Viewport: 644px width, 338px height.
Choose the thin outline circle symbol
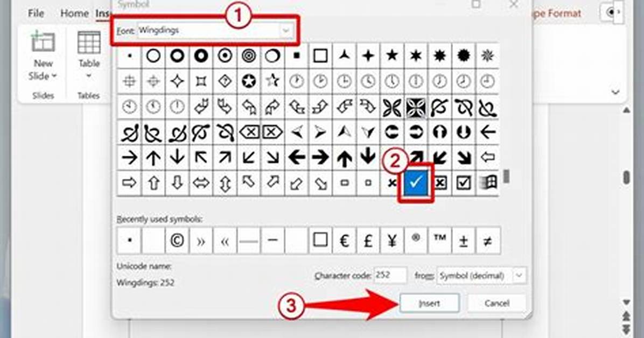[153, 55]
